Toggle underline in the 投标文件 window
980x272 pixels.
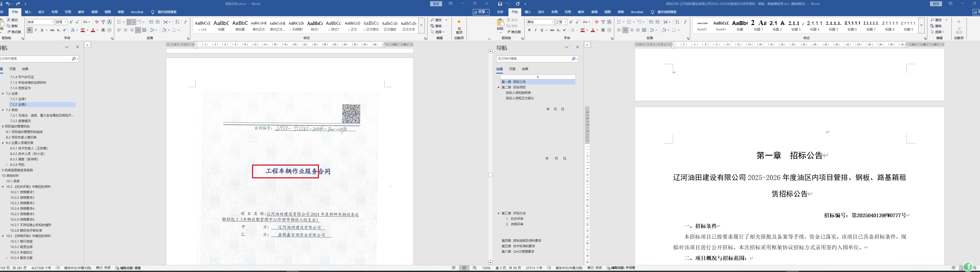click(x=42, y=30)
